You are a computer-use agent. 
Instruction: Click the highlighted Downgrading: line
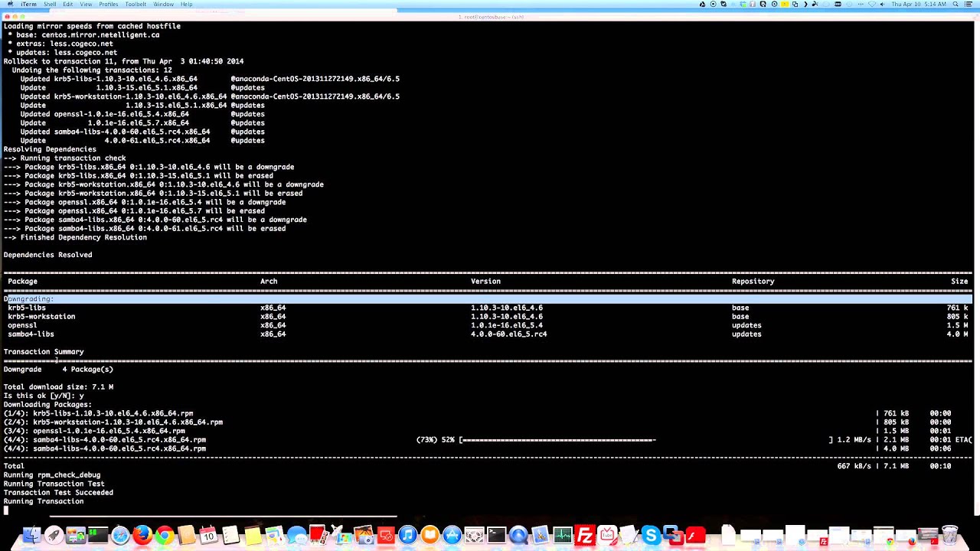pos(488,299)
